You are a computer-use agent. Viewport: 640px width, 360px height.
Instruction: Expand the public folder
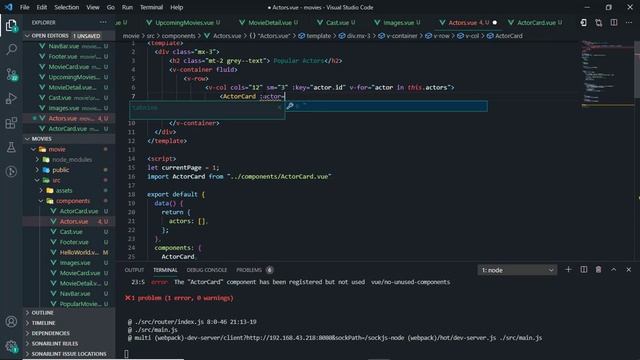(x=37, y=170)
